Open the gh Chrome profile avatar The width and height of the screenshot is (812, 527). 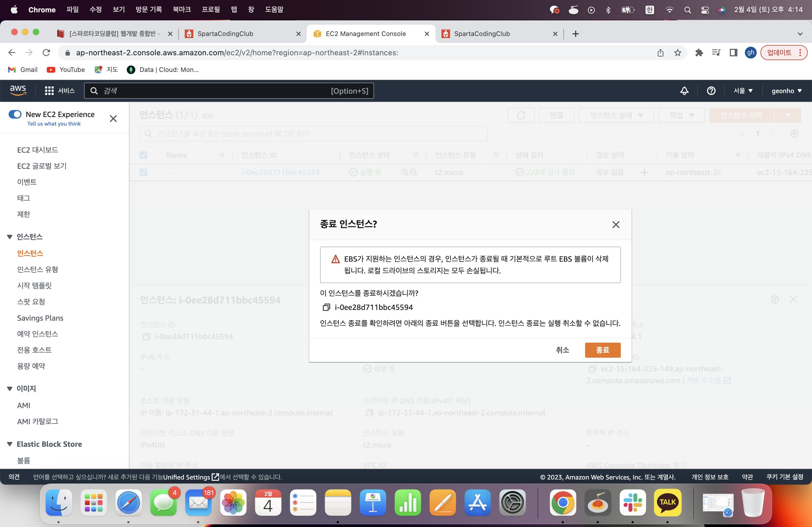(x=751, y=53)
